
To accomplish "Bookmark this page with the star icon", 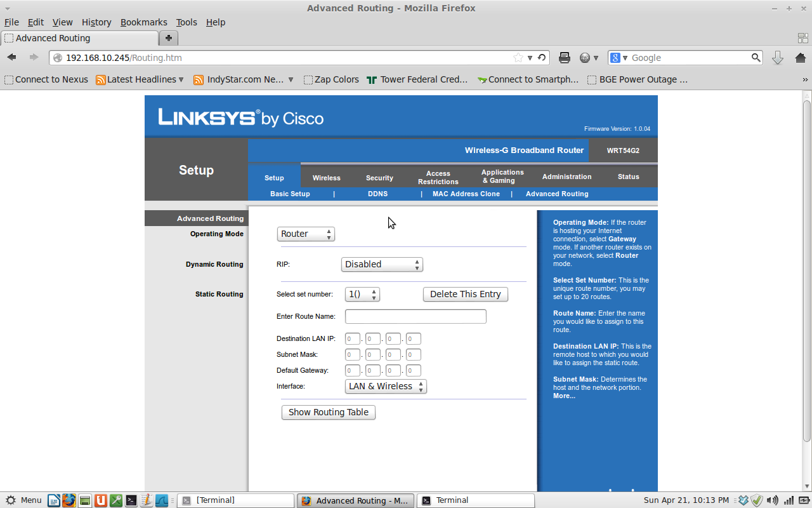I will (x=518, y=58).
